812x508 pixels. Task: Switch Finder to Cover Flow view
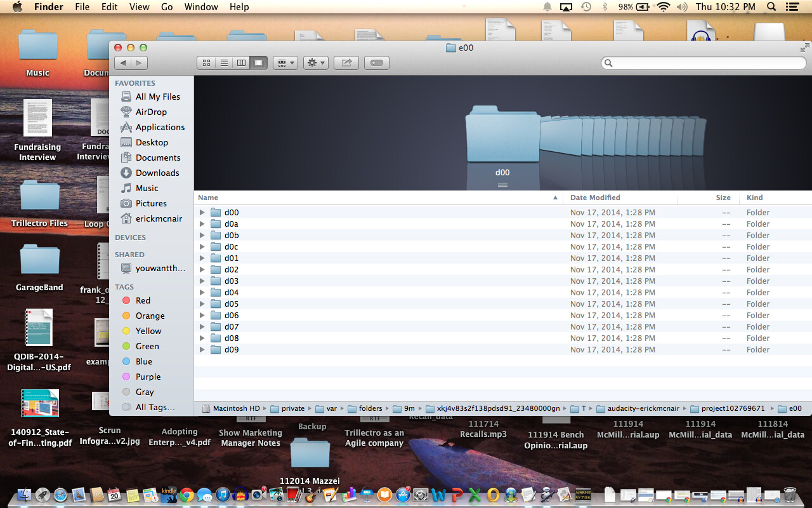[x=258, y=62]
